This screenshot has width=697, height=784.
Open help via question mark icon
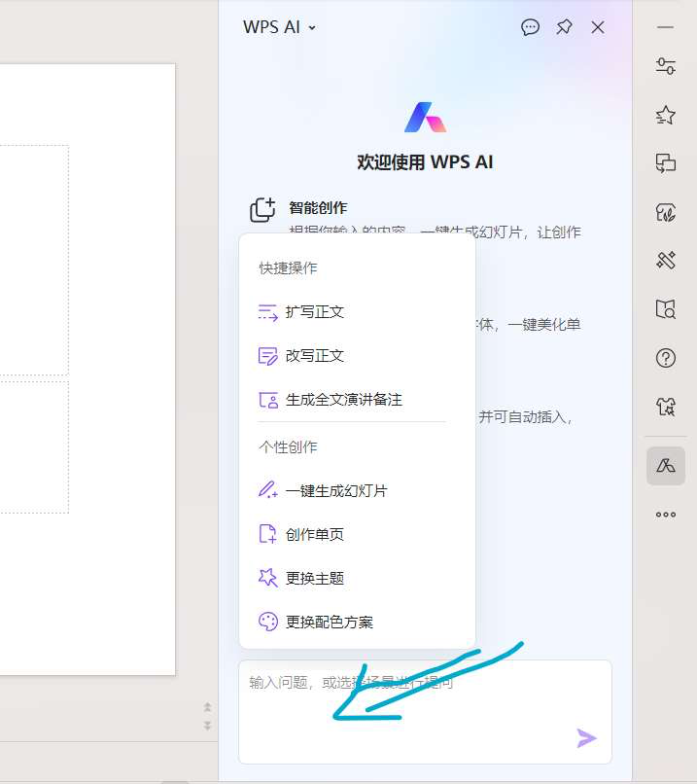tap(665, 358)
